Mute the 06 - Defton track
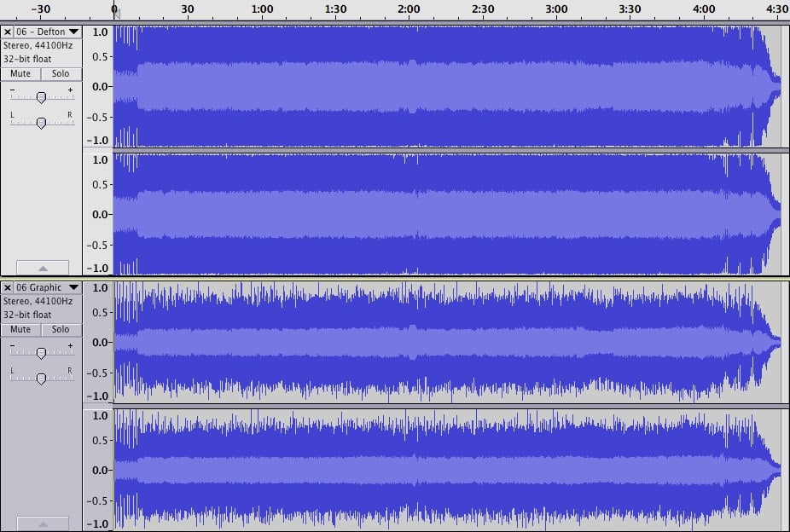790x532 pixels. coord(20,73)
